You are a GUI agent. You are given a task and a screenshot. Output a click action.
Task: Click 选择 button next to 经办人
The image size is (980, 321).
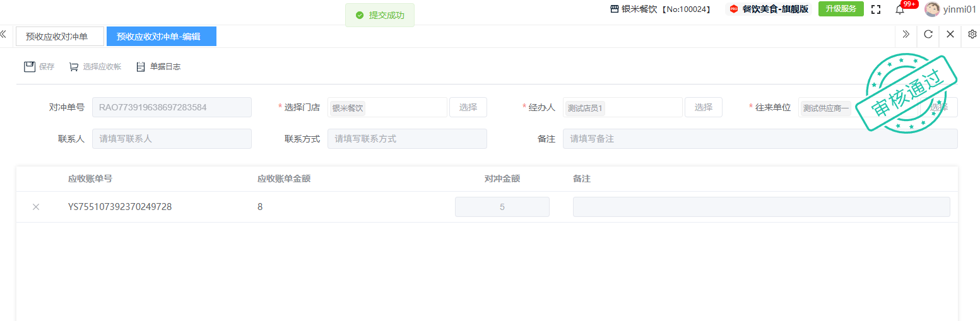point(703,107)
